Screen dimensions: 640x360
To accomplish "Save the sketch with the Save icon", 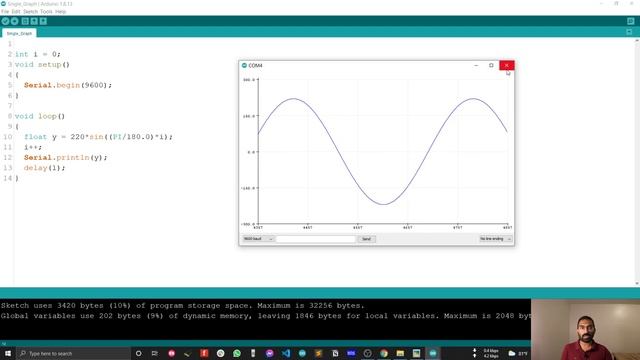I will tap(43, 21).
